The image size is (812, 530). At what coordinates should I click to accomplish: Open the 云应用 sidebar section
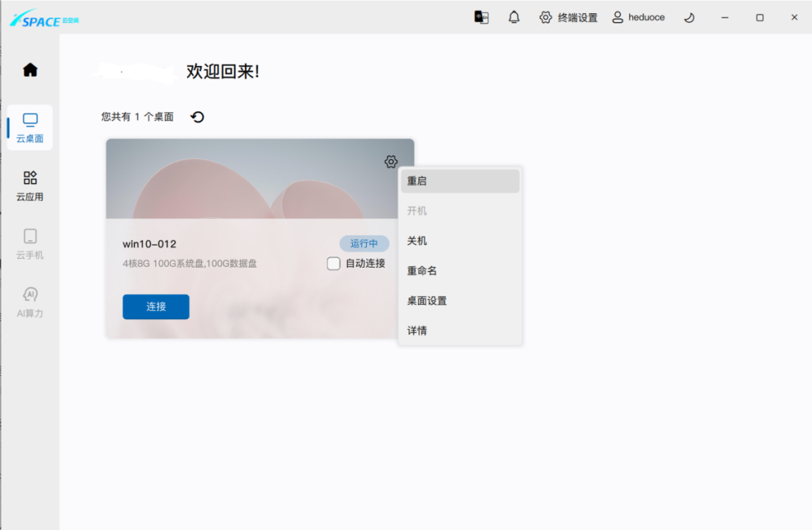point(30,185)
